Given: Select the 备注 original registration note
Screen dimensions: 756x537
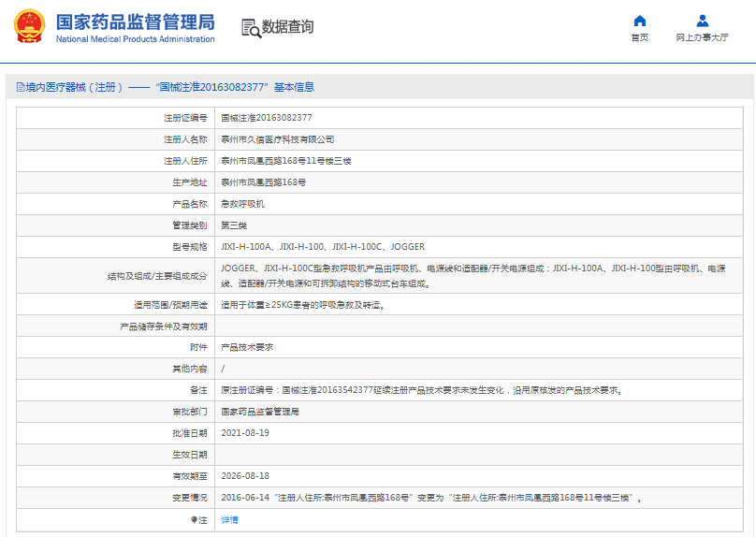Looking at the screenshot, I should coord(422,390).
